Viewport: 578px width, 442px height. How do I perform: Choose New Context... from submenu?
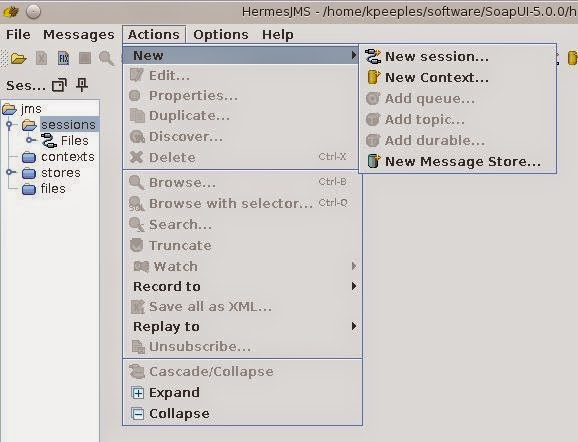pos(457,77)
